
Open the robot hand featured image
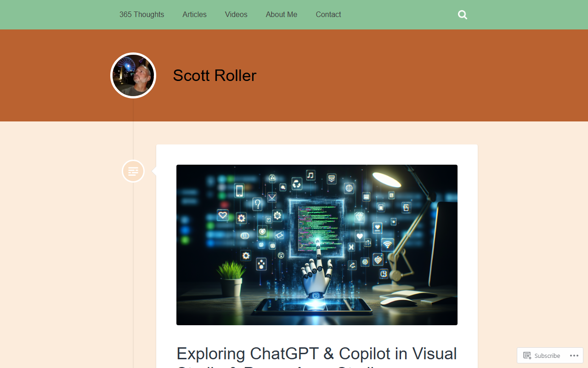point(317,245)
